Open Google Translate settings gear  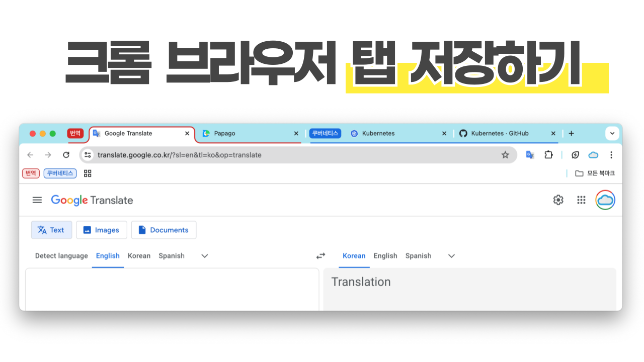(558, 200)
